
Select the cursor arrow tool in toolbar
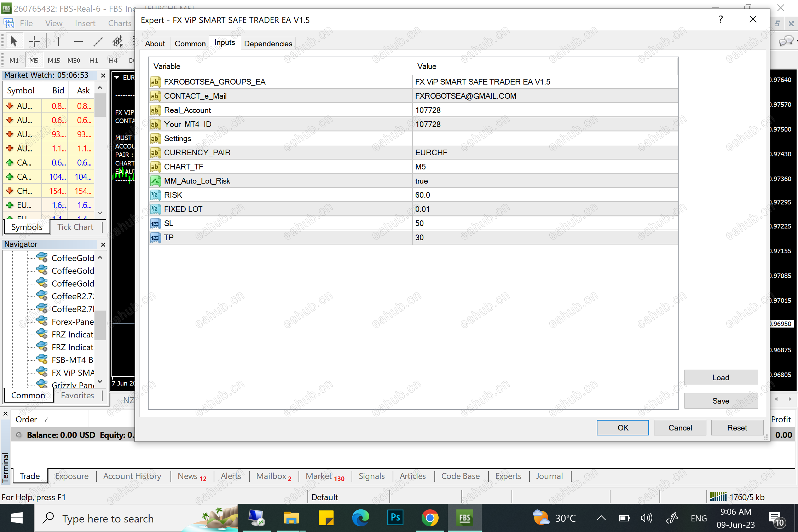pos(14,41)
